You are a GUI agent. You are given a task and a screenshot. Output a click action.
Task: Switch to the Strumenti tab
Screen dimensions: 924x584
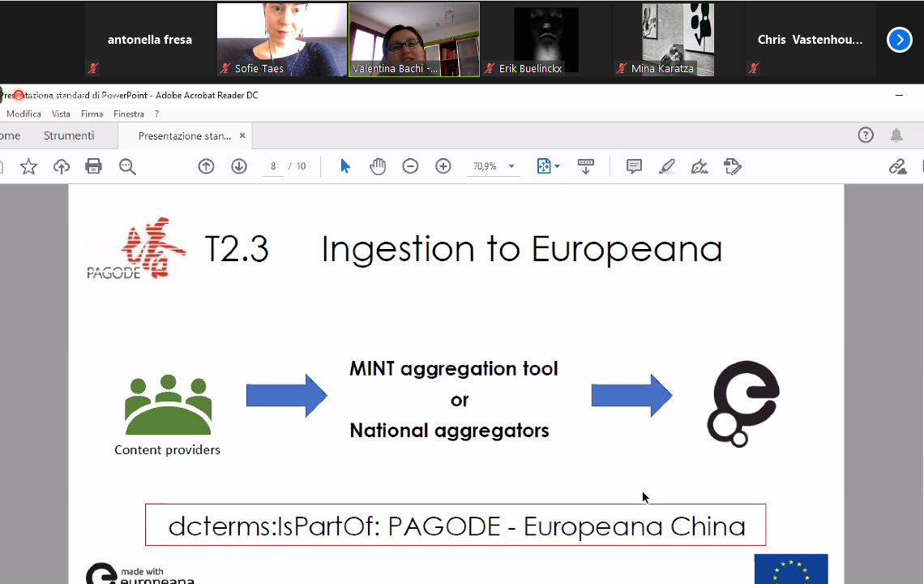[x=69, y=135]
